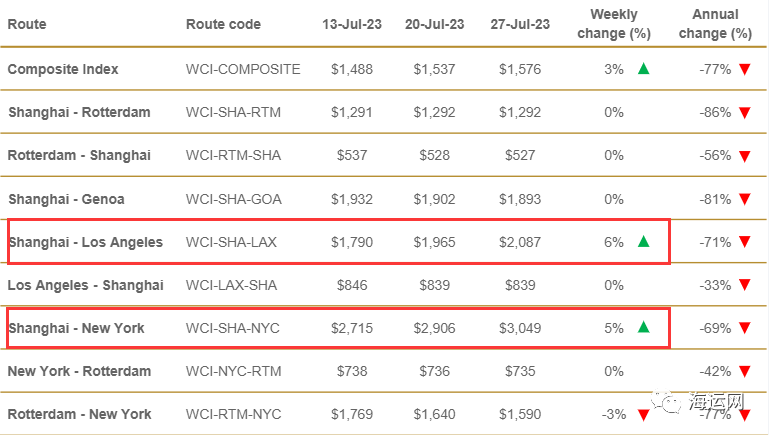Screen dimensions: 769x435
Task: Select the $2,087 Los Angeles price cell
Action: point(520,242)
